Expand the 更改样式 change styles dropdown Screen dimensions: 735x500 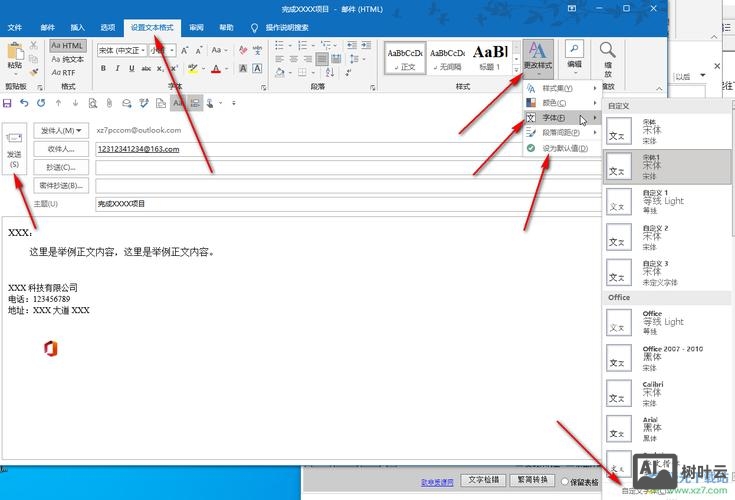coord(538,59)
